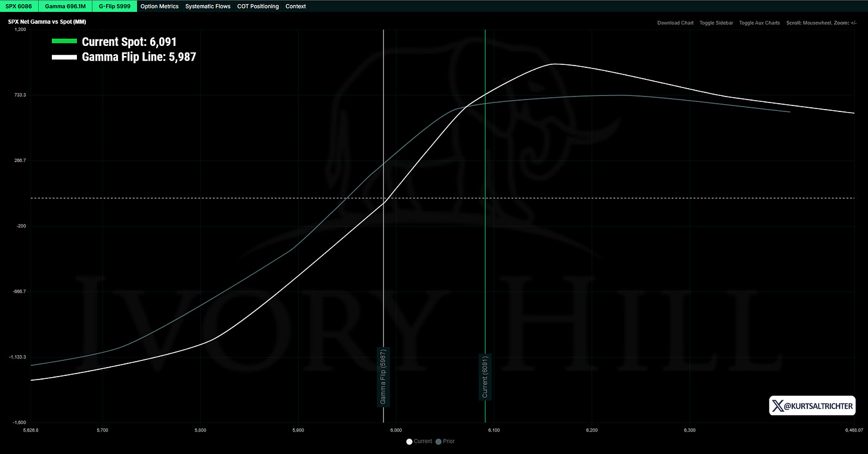This screenshot has height=454, width=868.
Task: Click the Gamma Flip (5987) line label
Action: click(x=383, y=376)
